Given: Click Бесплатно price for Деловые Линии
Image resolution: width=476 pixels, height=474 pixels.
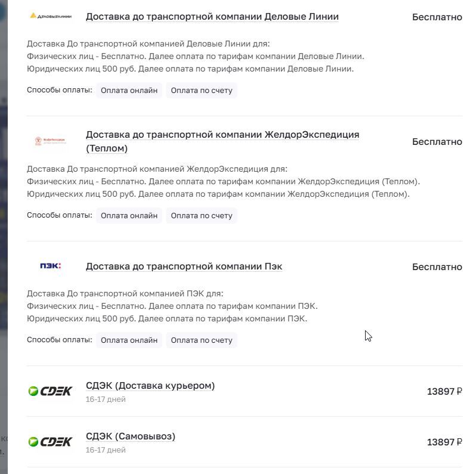Looking at the screenshot, I should (437, 17).
